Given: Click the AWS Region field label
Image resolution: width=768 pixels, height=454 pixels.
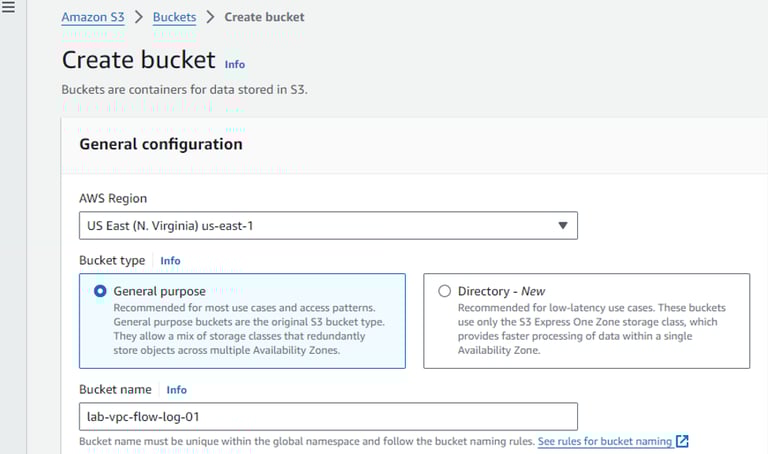Looking at the screenshot, I should coord(113,198).
